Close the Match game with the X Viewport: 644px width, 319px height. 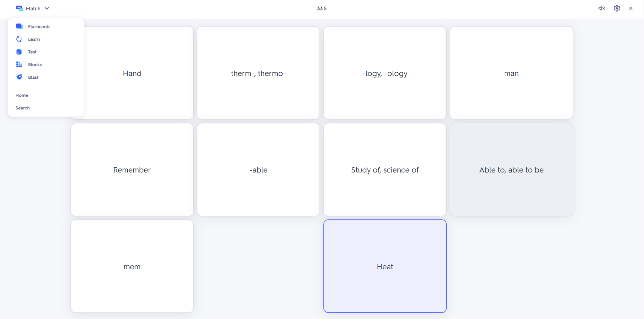point(630,8)
